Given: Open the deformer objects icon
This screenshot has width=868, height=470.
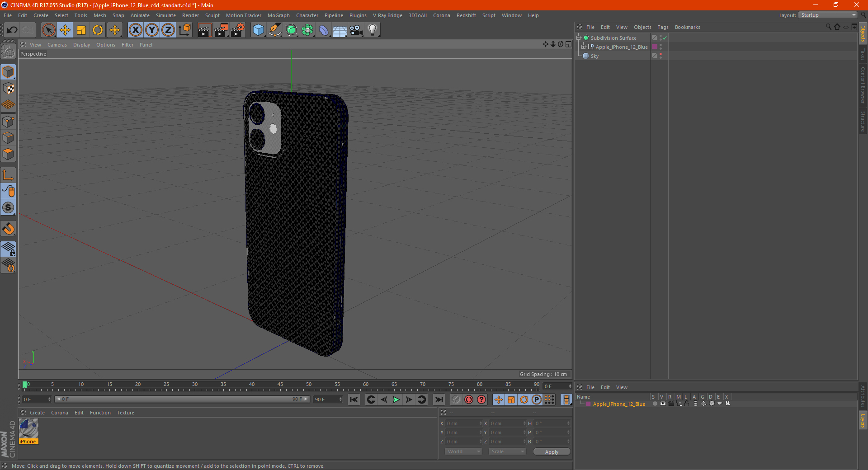Looking at the screenshot, I should click(324, 30).
